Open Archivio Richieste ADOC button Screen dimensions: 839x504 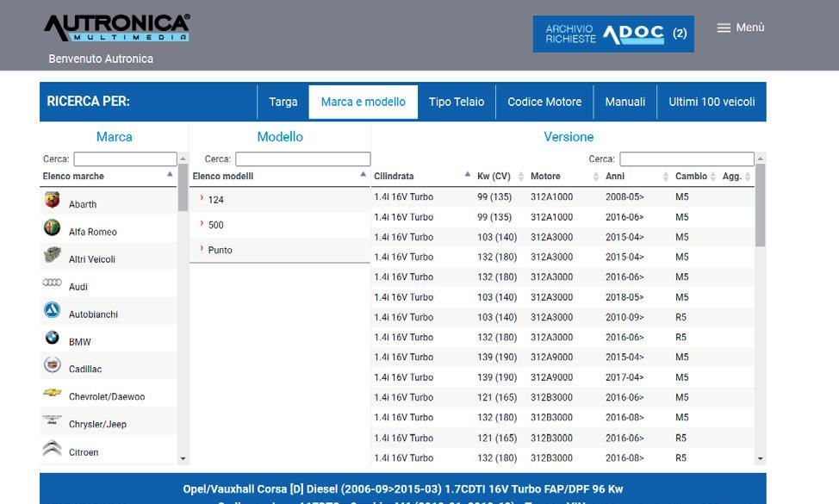click(613, 34)
